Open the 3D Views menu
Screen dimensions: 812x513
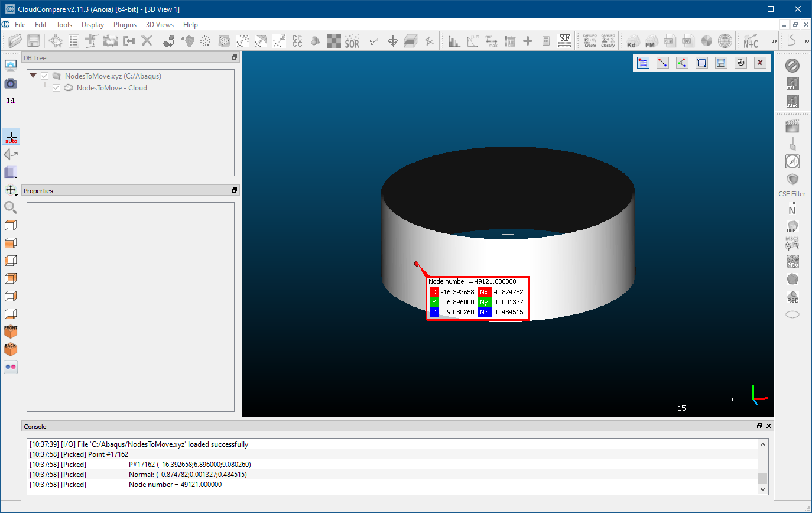(x=160, y=25)
